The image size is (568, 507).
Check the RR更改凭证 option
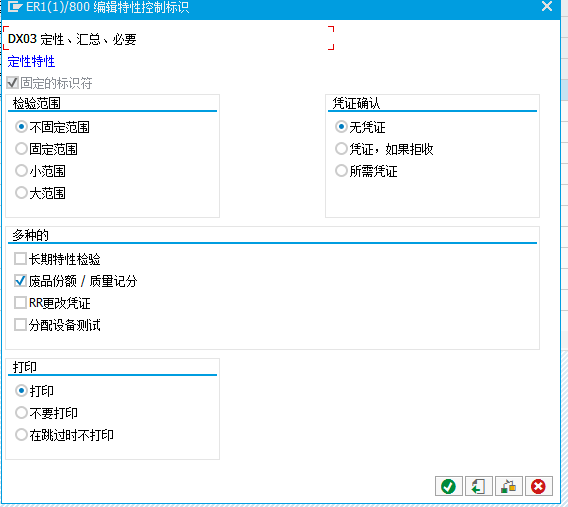coord(20,303)
